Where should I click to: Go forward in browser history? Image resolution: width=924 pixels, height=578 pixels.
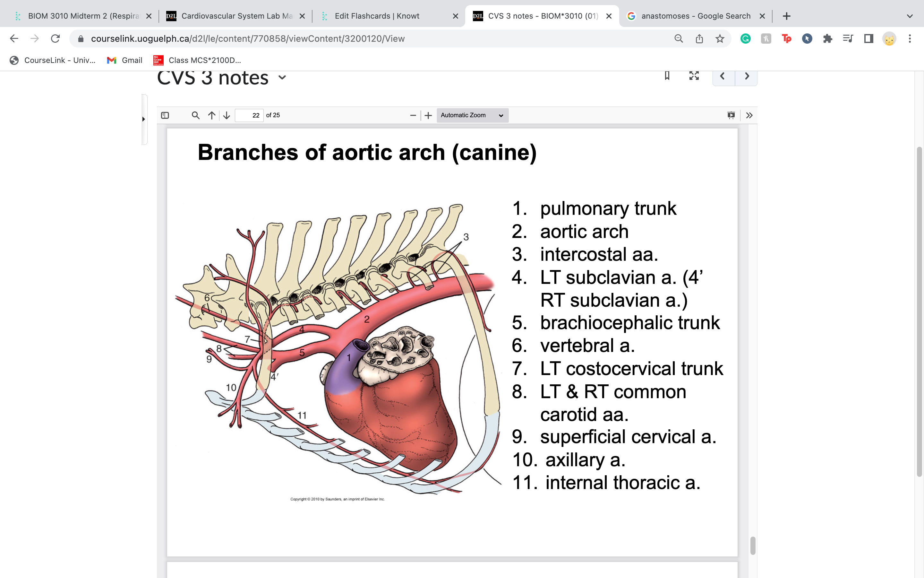click(35, 39)
